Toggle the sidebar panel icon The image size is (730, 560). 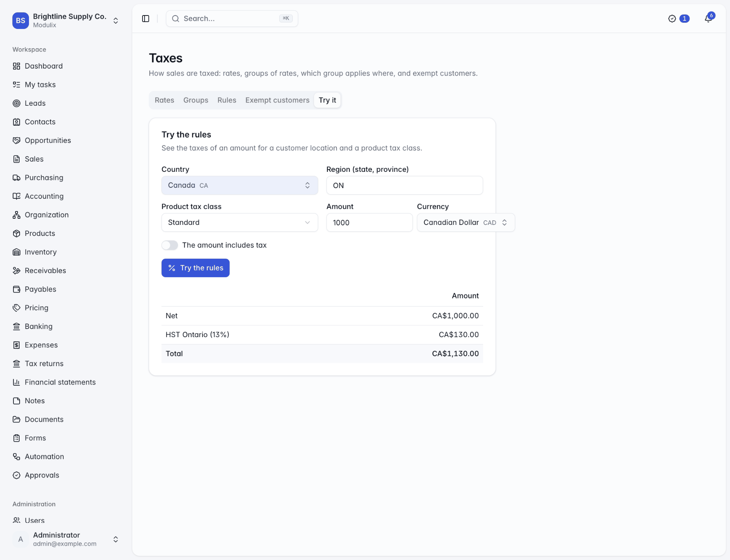[x=146, y=19]
